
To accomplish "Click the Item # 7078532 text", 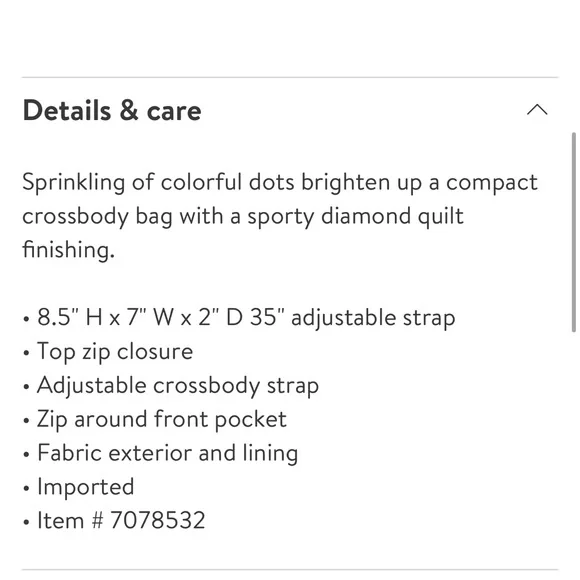I will tap(121, 520).
